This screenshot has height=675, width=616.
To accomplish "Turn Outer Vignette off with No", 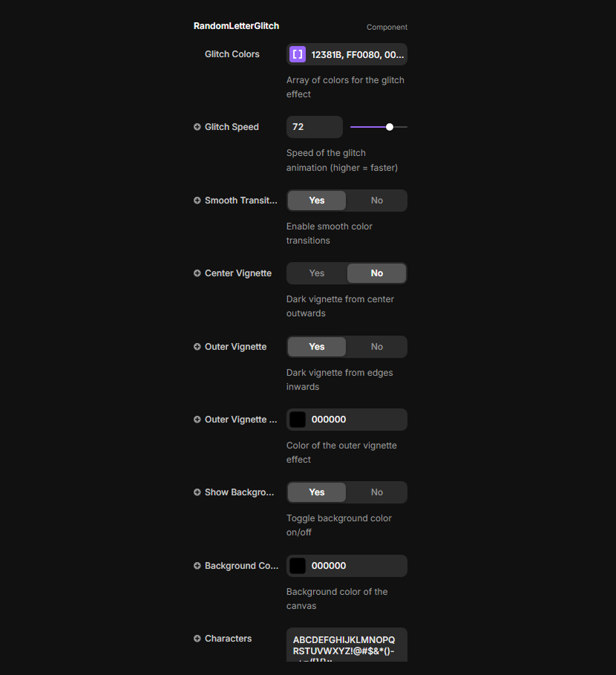I will point(377,347).
